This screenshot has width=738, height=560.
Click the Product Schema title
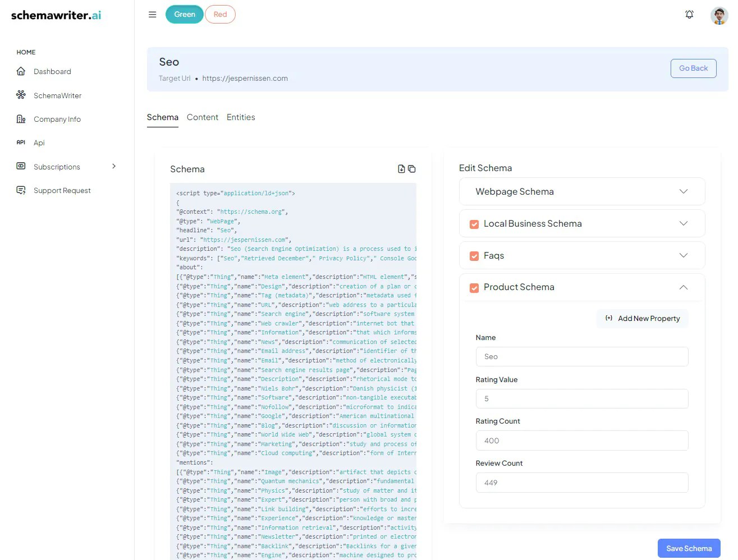point(519,287)
